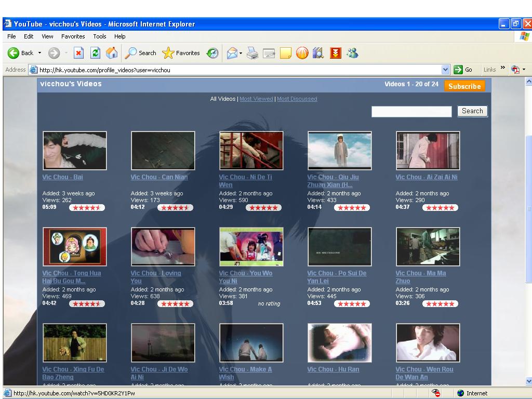Open Vic Chou - Xing Fu De Bao Zheng link
The width and height of the screenshot is (532, 399).
[73, 373]
